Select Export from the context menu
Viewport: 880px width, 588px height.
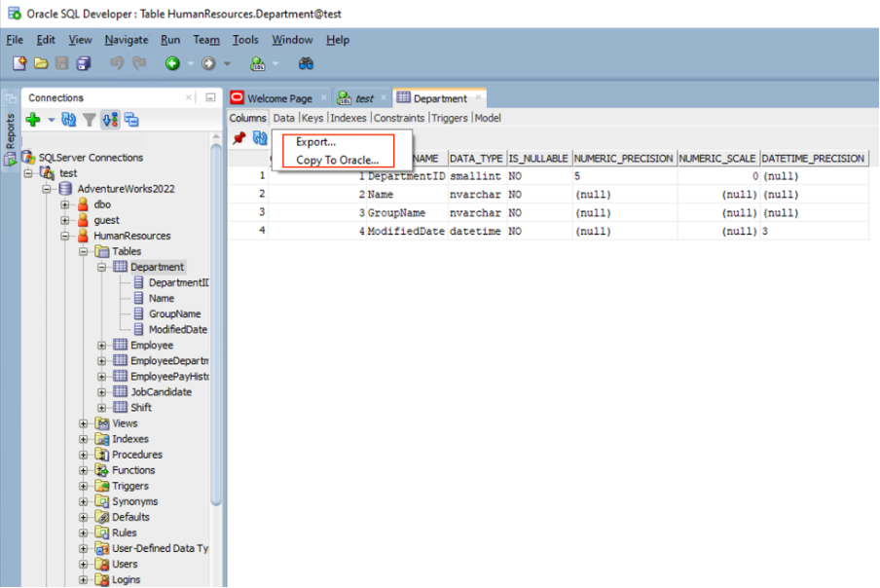pyautogui.click(x=313, y=142)
